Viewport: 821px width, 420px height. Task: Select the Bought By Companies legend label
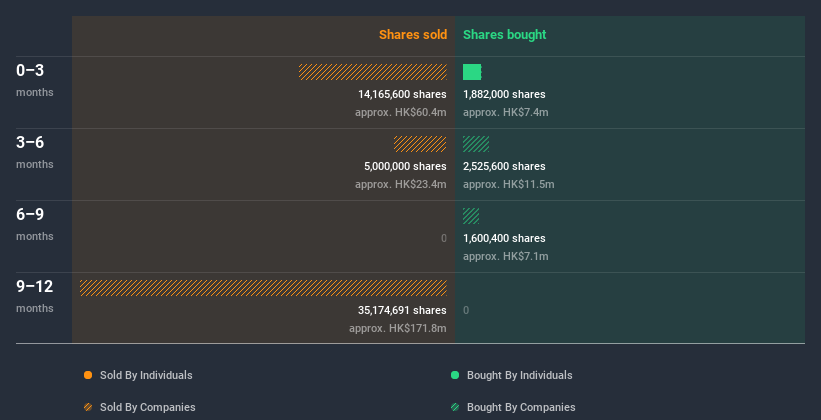click(x=521, y=407)
